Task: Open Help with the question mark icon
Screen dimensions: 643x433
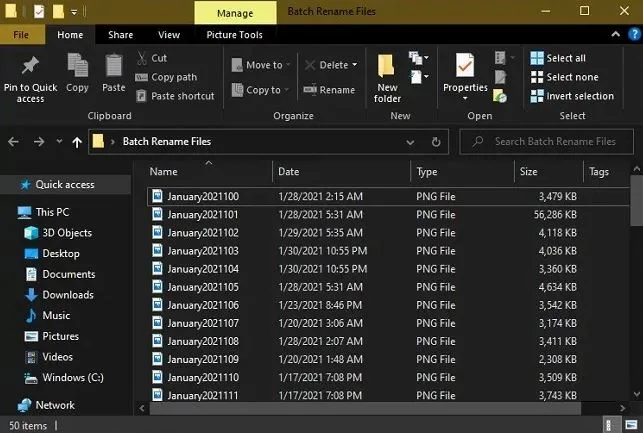Action: [x=634, y=34]
